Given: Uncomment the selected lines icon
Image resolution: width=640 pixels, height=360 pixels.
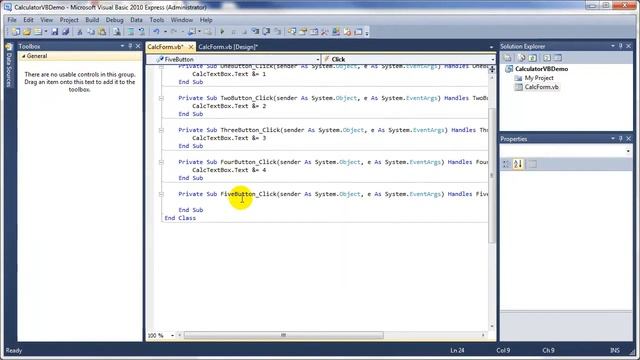Looking at the screenshot, I should point(141,32).
